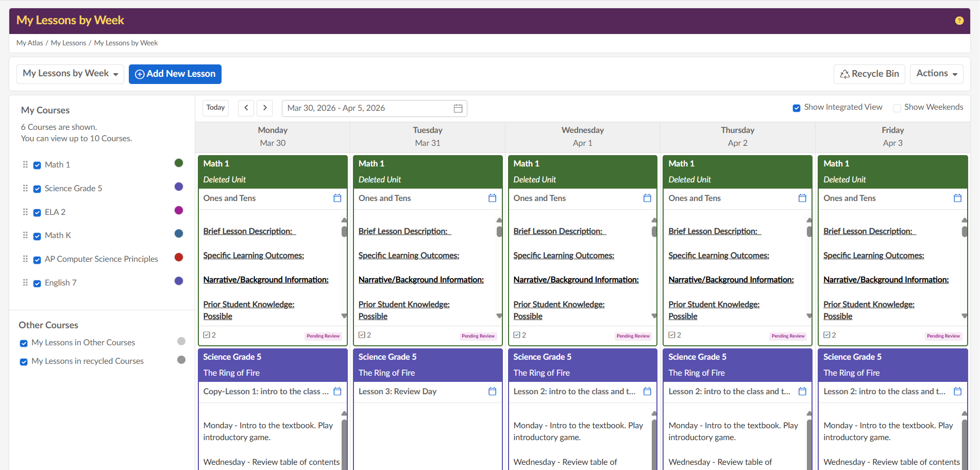Click calendar icon on Monday's Ones and Tens lesson

(x=337, y=198)
